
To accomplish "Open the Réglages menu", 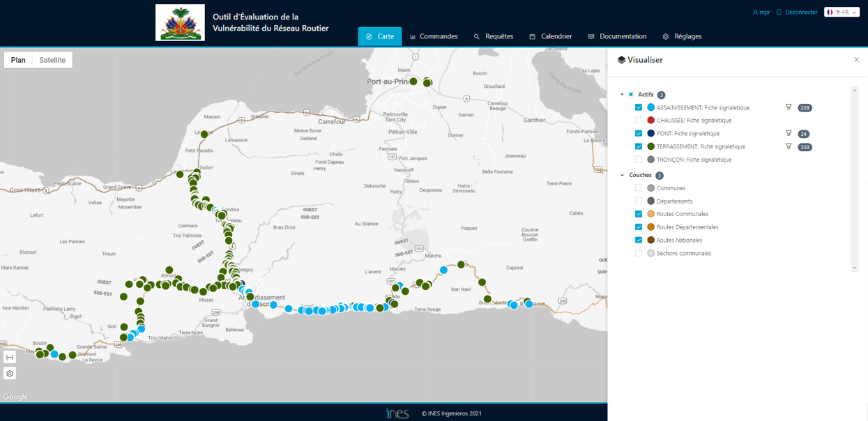I will pos(682,36).
